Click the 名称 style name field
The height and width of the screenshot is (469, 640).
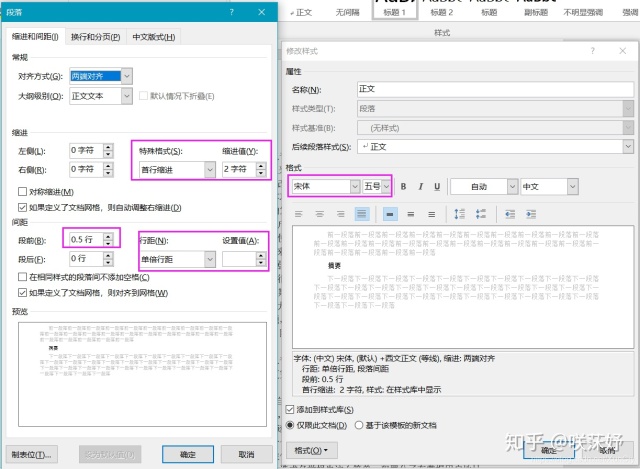click(x=495, y=89)
